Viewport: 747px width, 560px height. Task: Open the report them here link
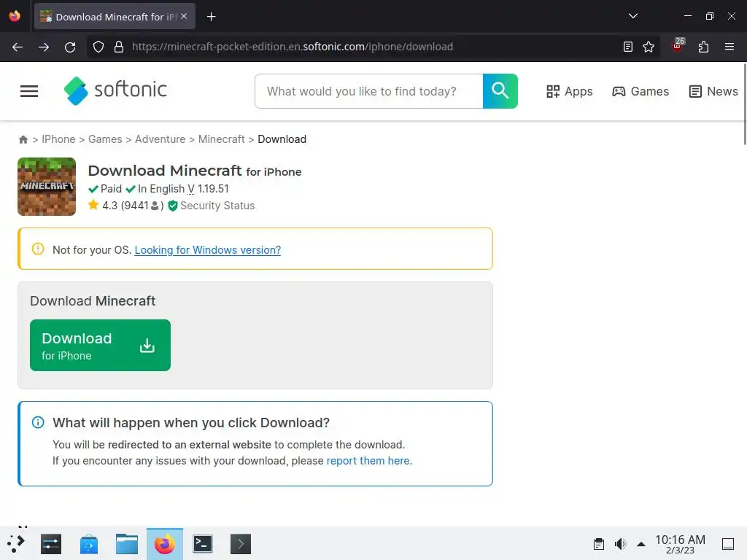[368, 461]
